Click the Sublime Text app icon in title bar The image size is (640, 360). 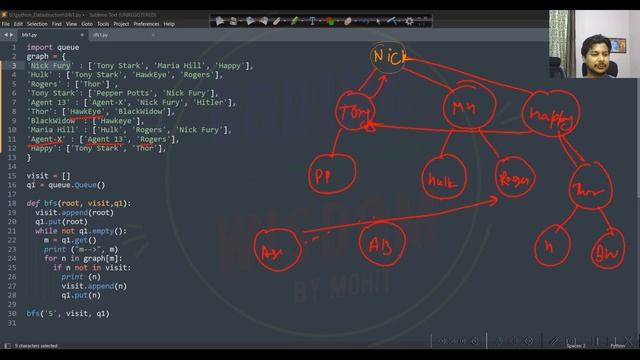click(4, 15)
